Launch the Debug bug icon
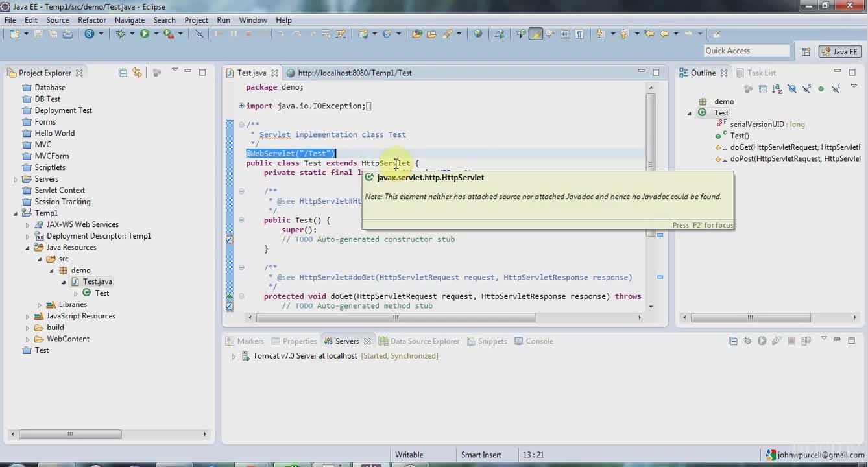 point(120,34)
